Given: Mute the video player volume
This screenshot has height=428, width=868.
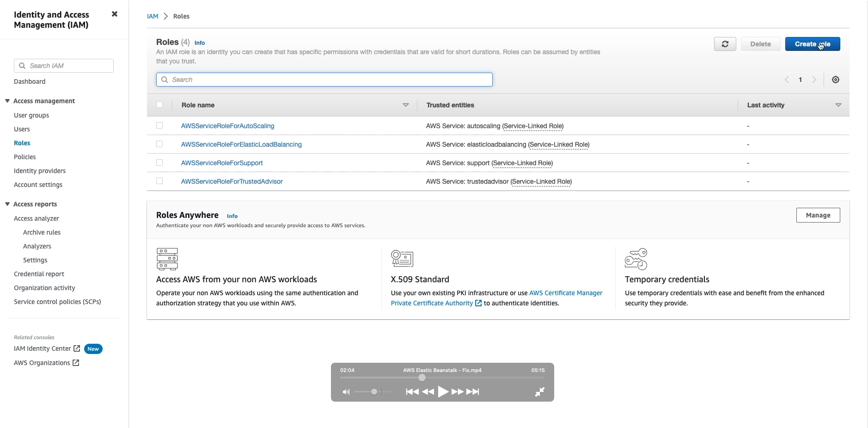Looking at the screenshot, I should pyautogui.click(x=347, y=391).
